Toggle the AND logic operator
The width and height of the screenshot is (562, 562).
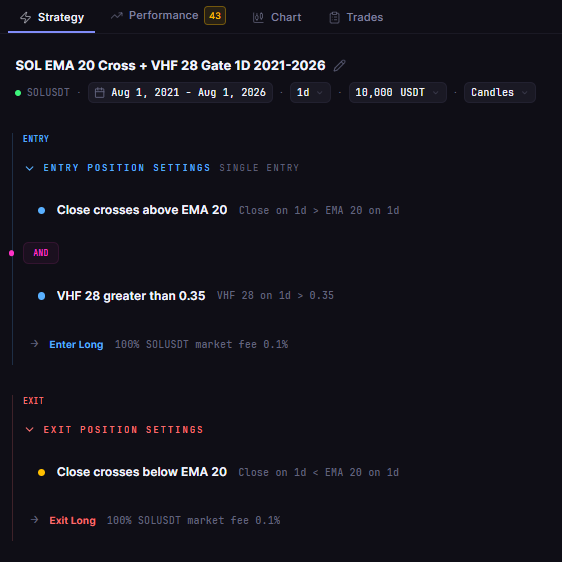coord(41,253)
